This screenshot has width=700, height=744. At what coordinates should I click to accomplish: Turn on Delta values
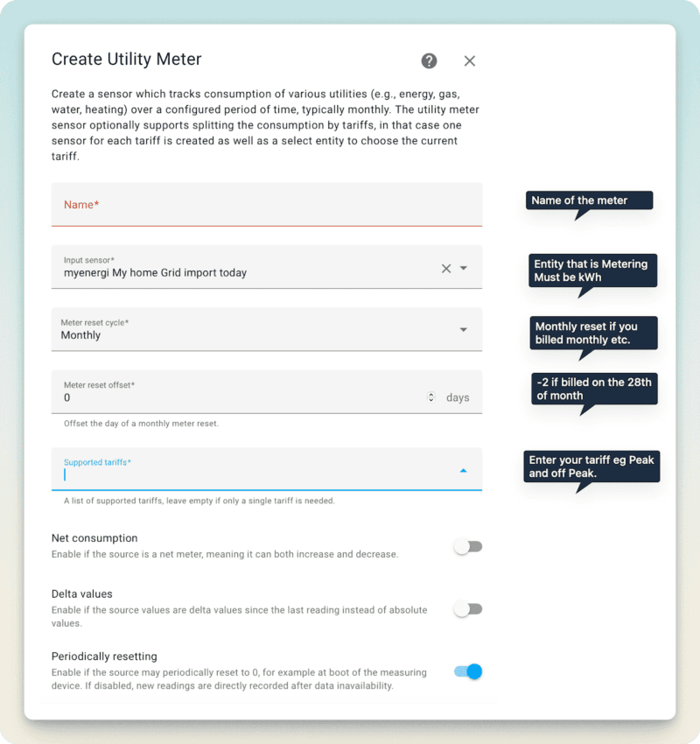(x=468, y=608)
